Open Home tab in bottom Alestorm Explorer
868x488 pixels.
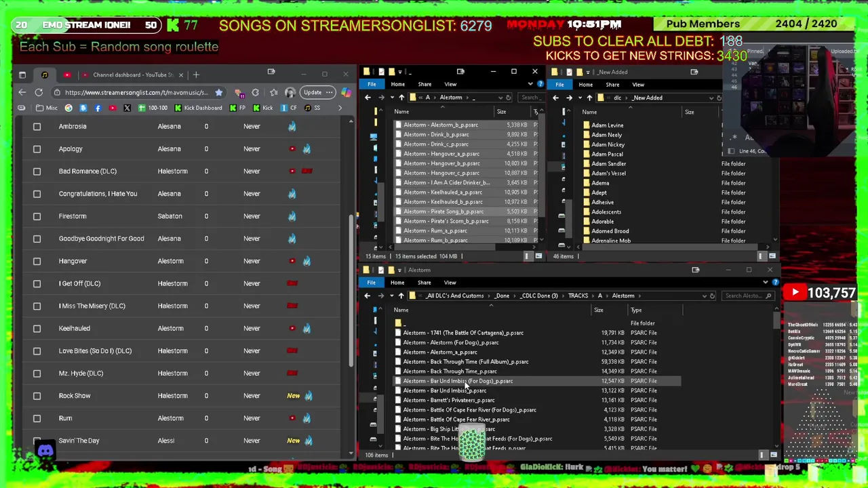coord(397,283)
